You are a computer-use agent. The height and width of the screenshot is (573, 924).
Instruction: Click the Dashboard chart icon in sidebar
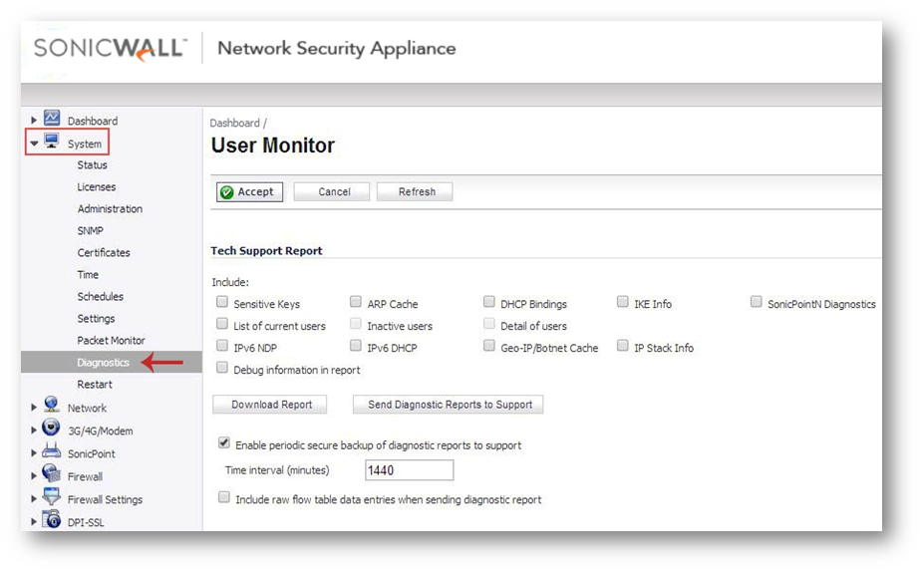pos(52,120)
